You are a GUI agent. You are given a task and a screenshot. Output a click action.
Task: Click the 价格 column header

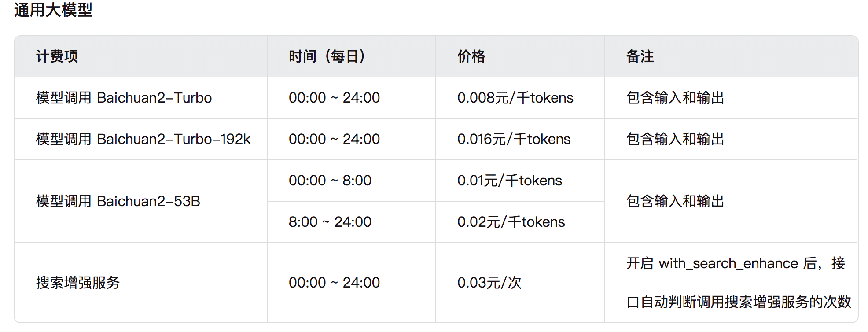coord(471,56)
